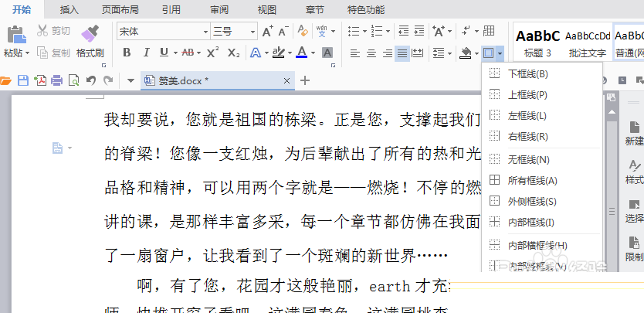Apply the font color blue-underlined A

[301, 53]
